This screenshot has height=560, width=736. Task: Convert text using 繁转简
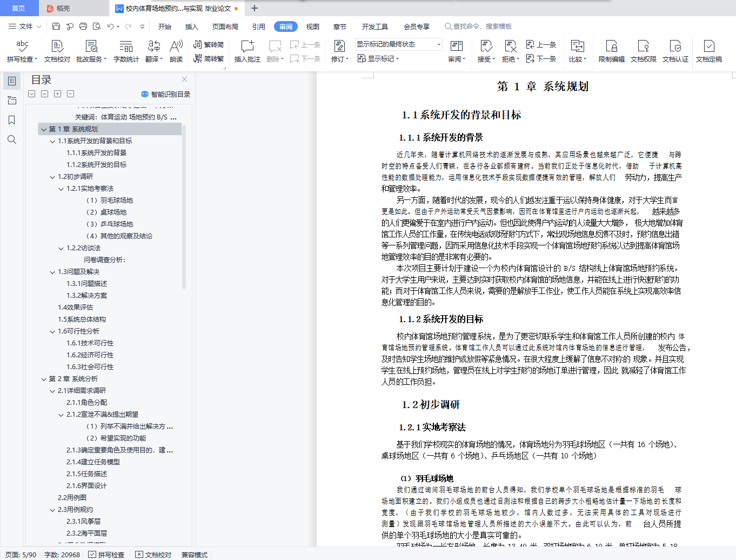(x=209, y=44)
